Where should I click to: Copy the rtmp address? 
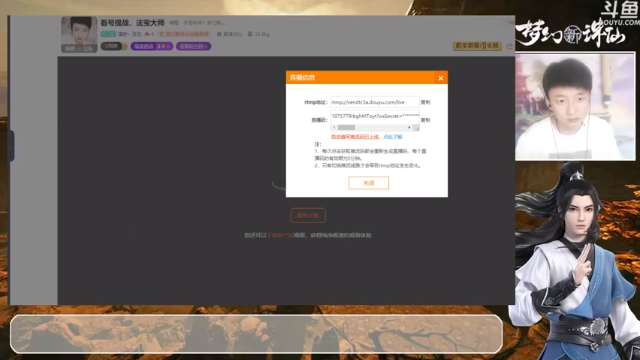tap(425, 102)
